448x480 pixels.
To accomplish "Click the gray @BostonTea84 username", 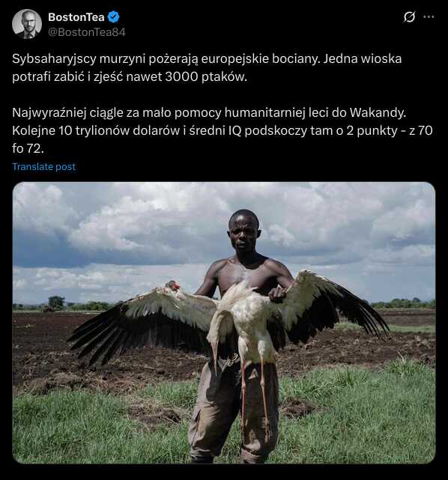I will [87, 32].
